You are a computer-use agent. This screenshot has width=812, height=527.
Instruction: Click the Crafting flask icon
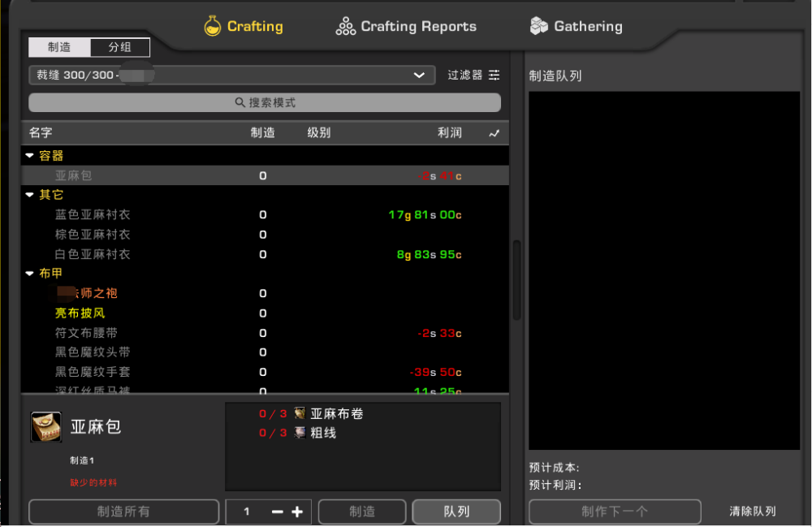coord(212,26)
